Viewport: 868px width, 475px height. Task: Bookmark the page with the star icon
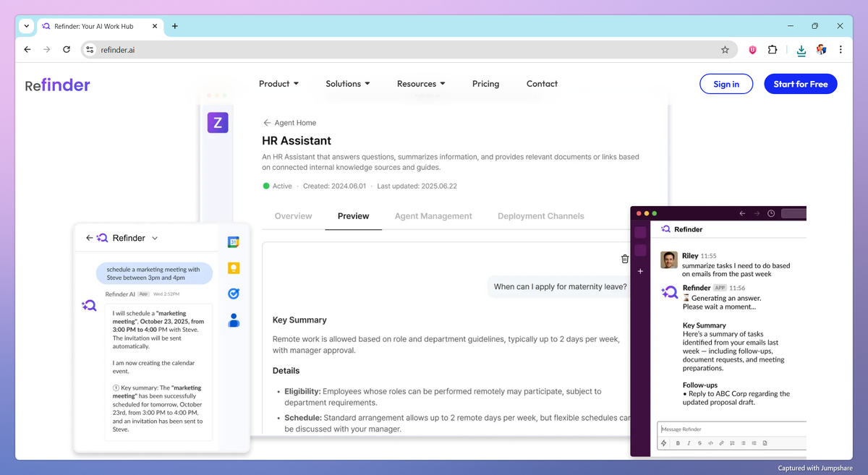pos(725,50)
